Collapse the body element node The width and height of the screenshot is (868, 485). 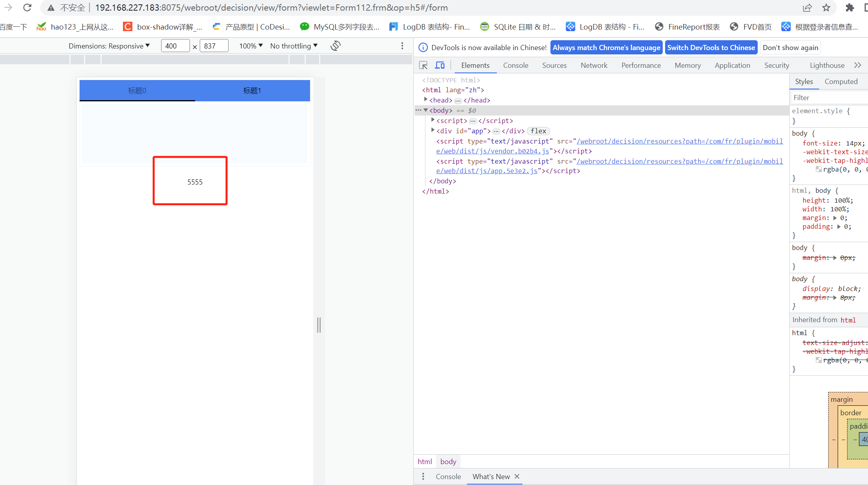click(x=426, y=110)
